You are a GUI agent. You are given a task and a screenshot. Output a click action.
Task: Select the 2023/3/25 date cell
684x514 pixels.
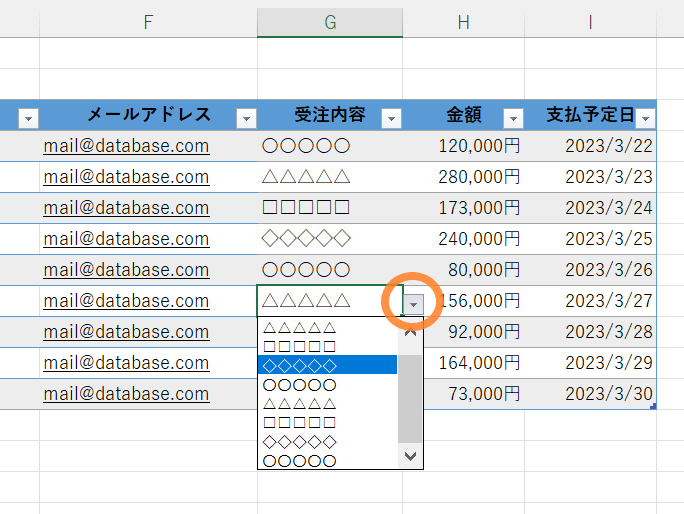click(x=590, y=239)
